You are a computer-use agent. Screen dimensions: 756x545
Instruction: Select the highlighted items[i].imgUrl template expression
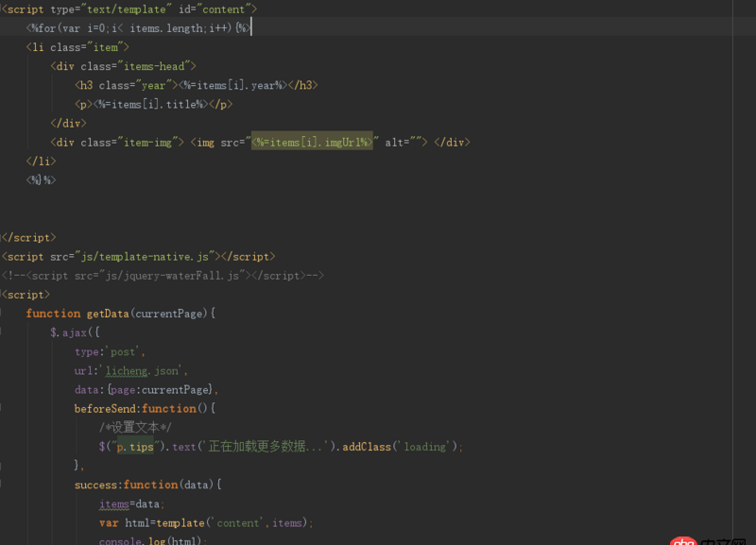(x=313, y=142)
